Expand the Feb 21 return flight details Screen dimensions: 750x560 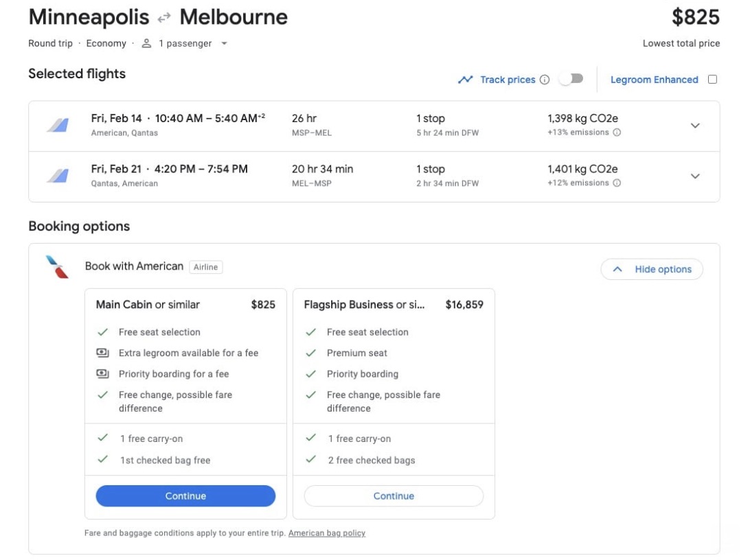pyautogui.click(x=695, y=176)
